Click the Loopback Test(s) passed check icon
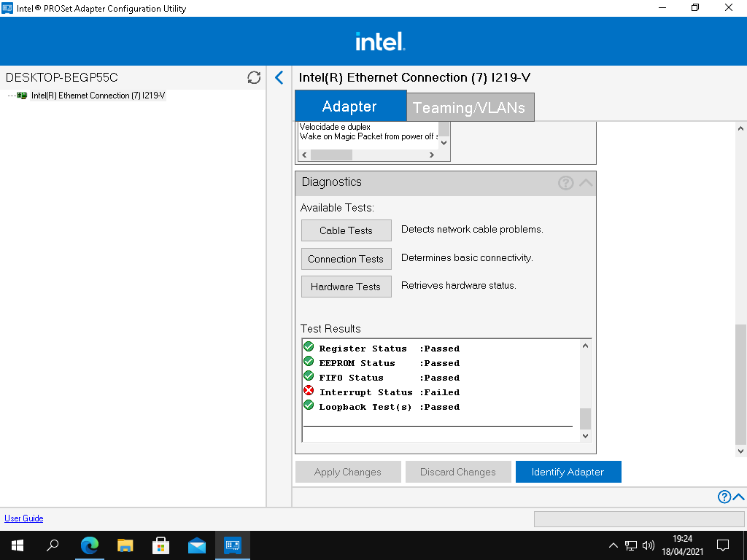Viewport: 747px width, 560px height. point(309,405)
